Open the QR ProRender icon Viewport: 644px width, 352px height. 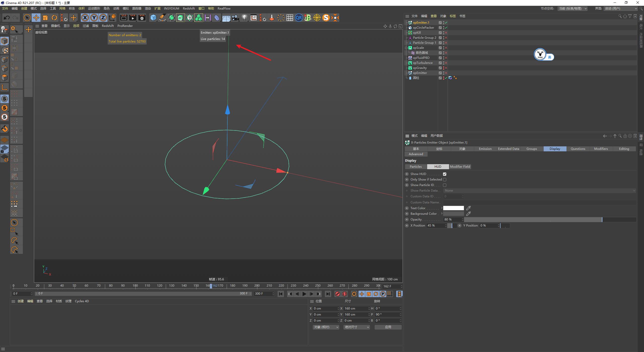299,18
